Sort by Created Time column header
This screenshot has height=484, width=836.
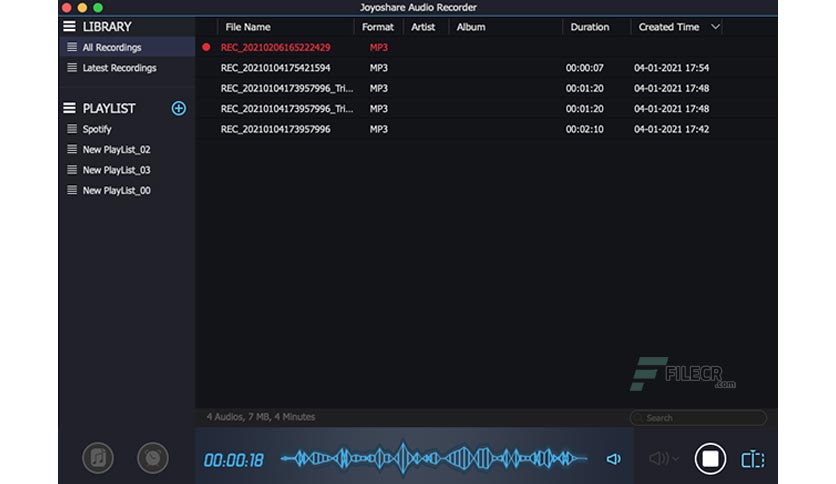coord(669,27)
